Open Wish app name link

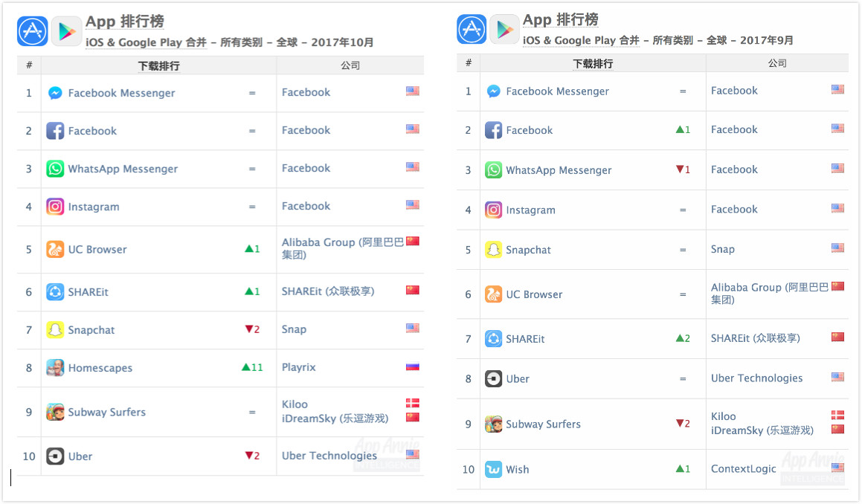[x=518, y=469]
